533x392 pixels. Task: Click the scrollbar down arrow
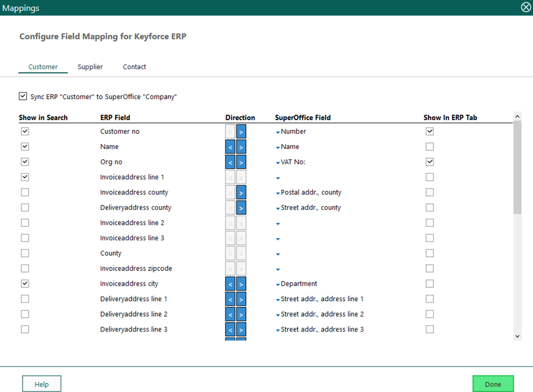click(x=518, y=336)
